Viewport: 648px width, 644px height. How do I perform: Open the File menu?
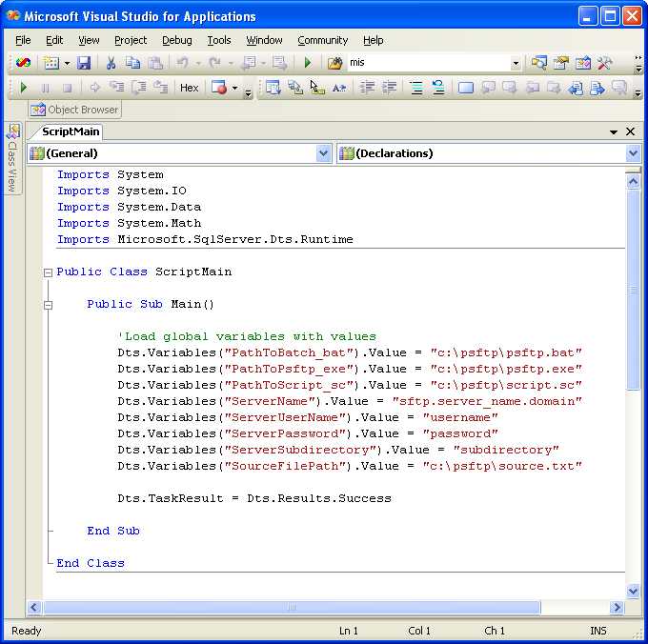[x=23, y=40]
